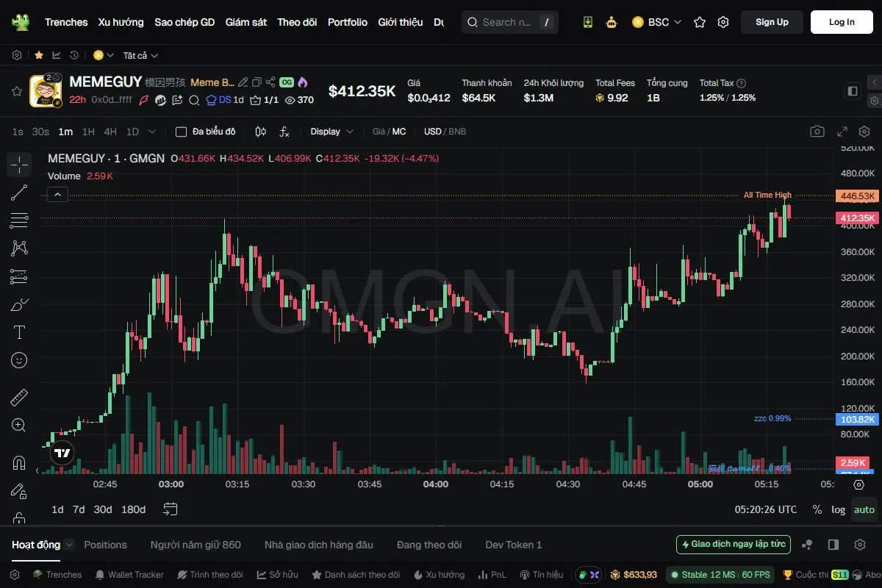
Task: Select the brush drawing tool
Action: point(19,304)
